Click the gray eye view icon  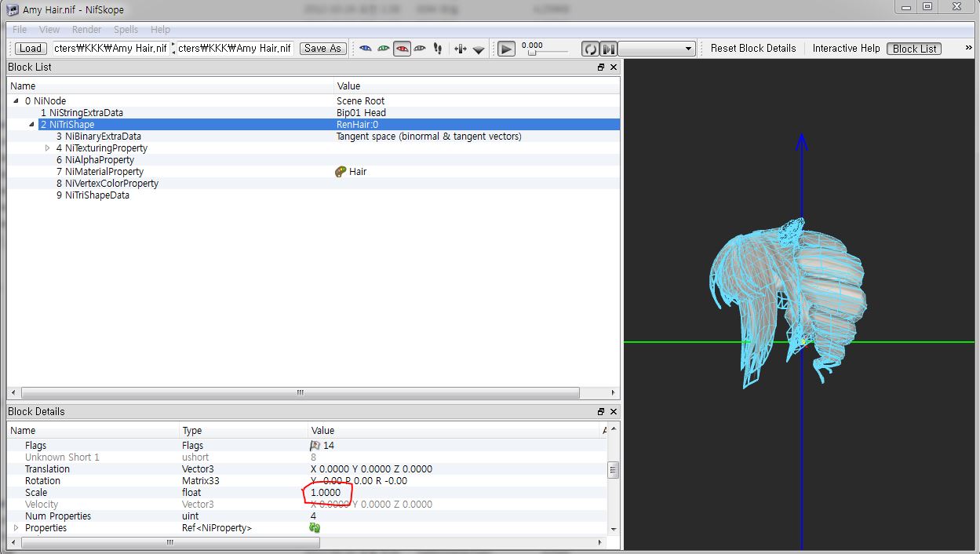[x=420, y=49]
